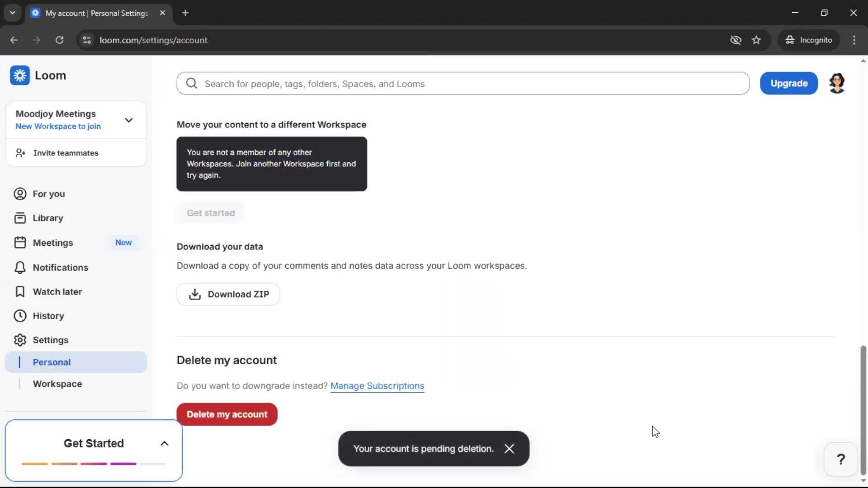Click the Loom logo icon
Viewport: 868px width, 488px height.
20,75
